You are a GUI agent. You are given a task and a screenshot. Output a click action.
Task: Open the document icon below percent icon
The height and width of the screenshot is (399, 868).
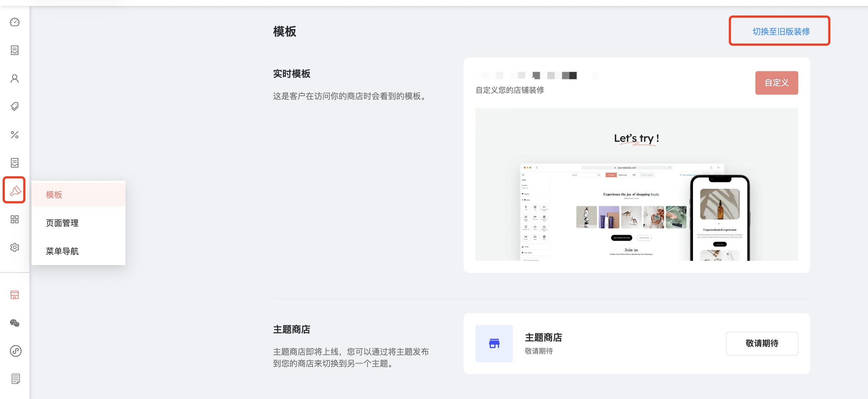(15, 163)
